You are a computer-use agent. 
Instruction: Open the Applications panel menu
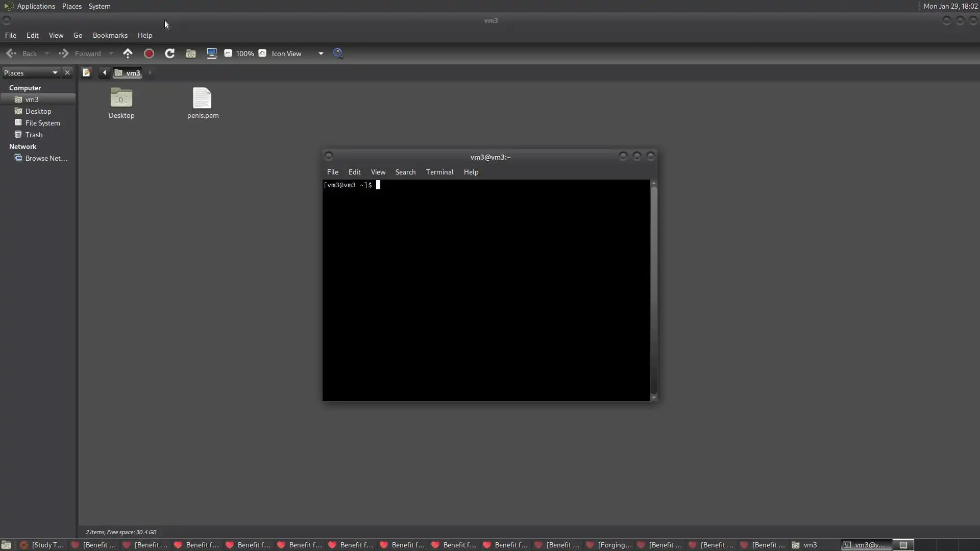pyautogui.click(x=36, y=6)
